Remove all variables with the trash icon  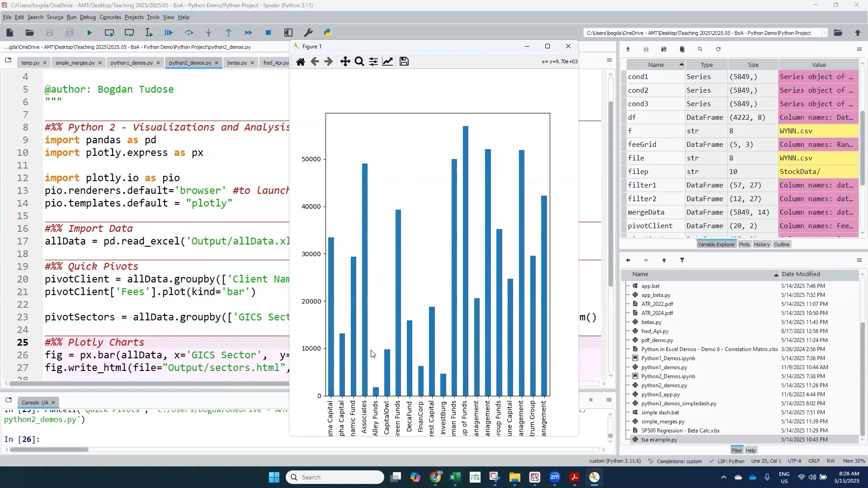click(x=682, y=49)
